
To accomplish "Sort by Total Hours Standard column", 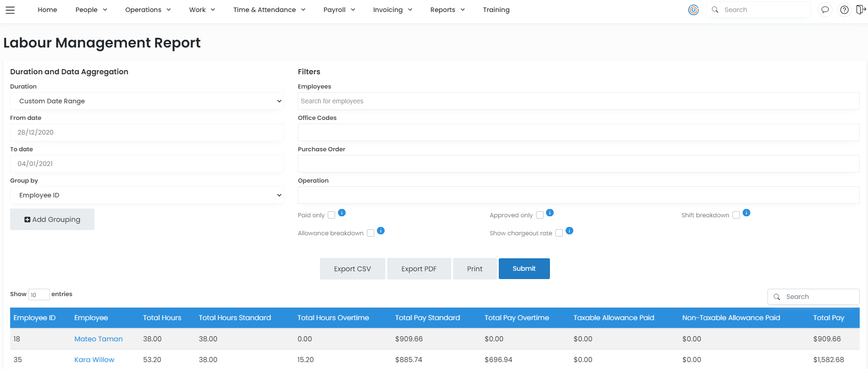I will (x=235, y=318).
